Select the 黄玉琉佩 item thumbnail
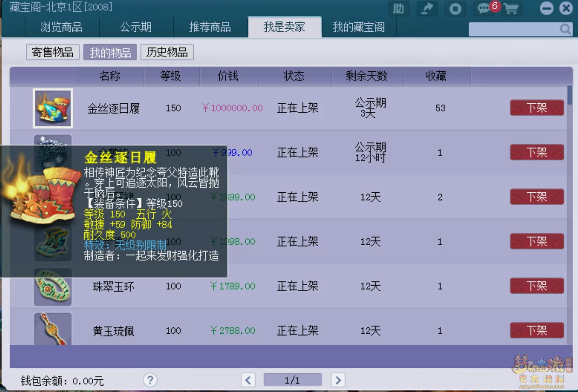 (53, 329)
